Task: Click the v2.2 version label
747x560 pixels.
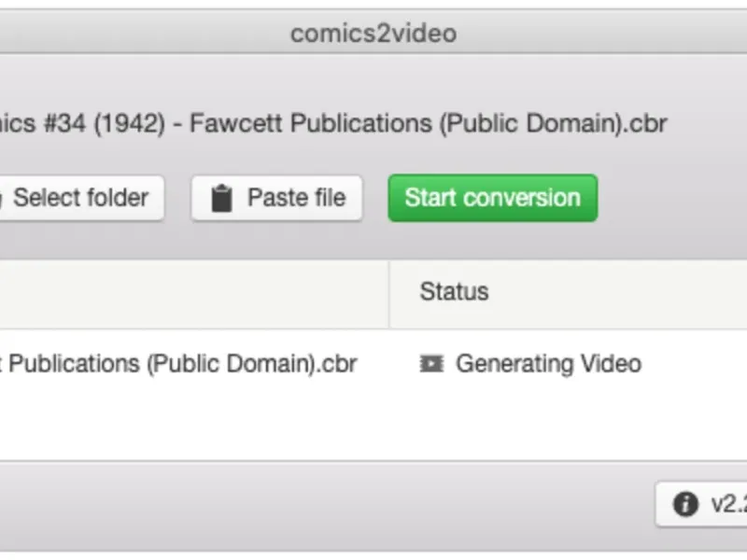Action: coord(728,505)
